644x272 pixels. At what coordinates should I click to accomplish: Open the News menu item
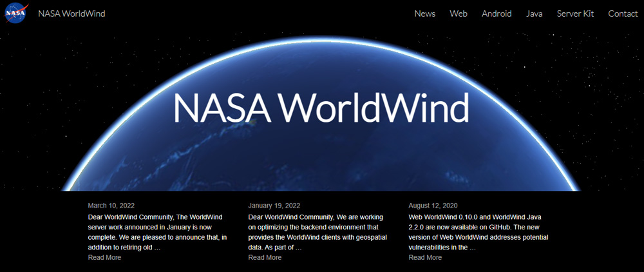pos(424,14)
